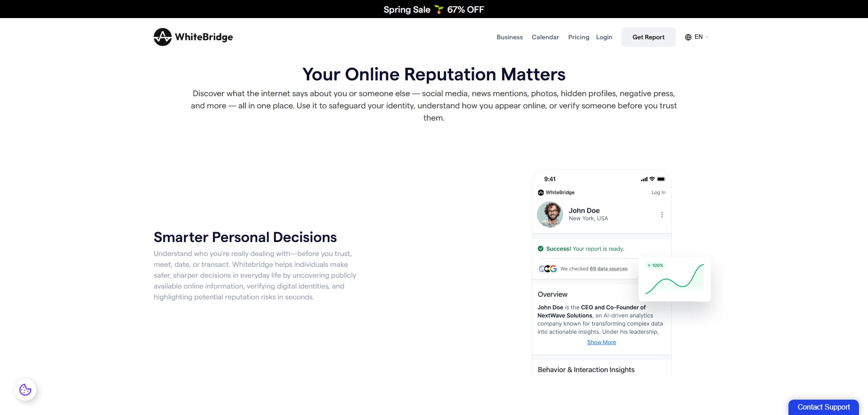Click the WhiteBridge brand name text
Viewport: 868px width, 415px height.
coord(204,37)
